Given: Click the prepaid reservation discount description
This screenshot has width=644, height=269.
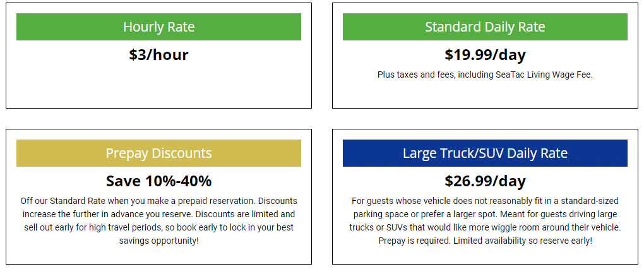Looking at the screenshot, I should pyautogui.click(x=158, y=221).
